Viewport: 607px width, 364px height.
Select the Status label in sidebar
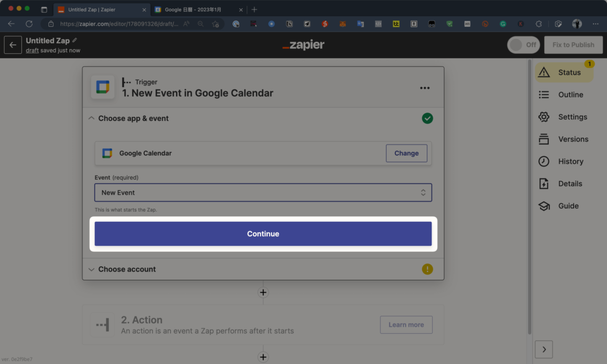coord(570,72)
